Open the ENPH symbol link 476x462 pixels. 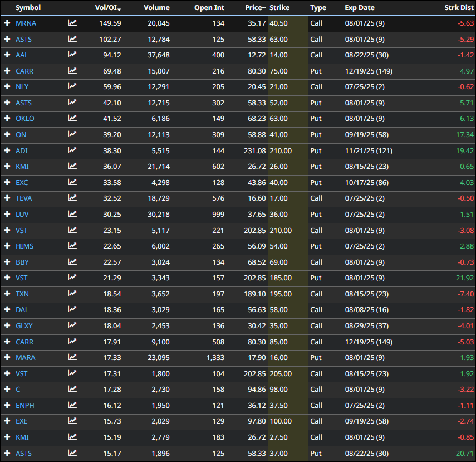pyautogui.click(x=25, y=406)
